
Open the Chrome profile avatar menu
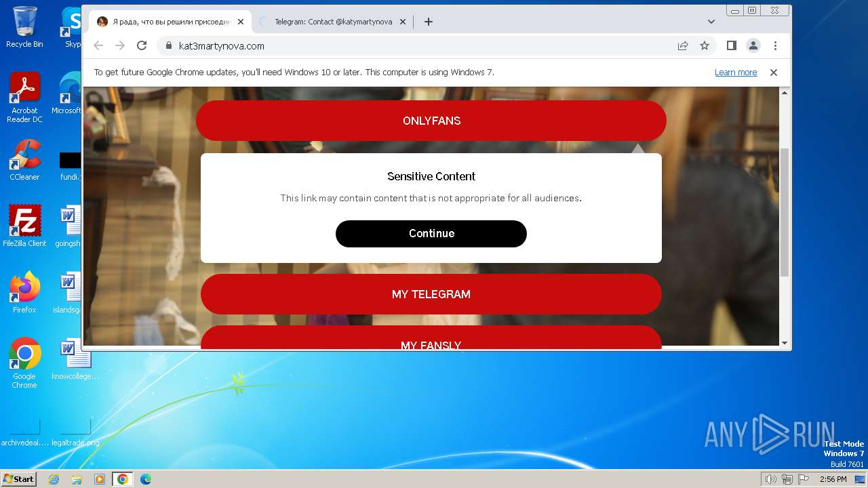pos(753,45)
